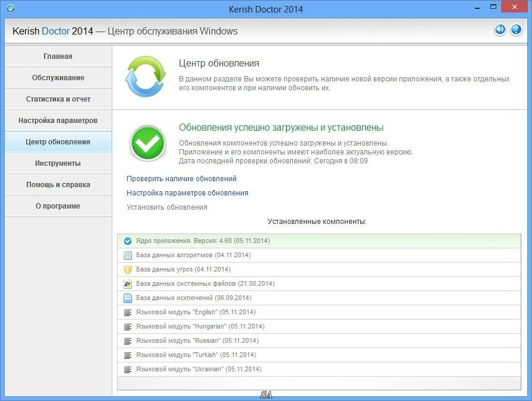532x401 pixels.
Task: Show the О программе page
Action: tap(58, 206)
